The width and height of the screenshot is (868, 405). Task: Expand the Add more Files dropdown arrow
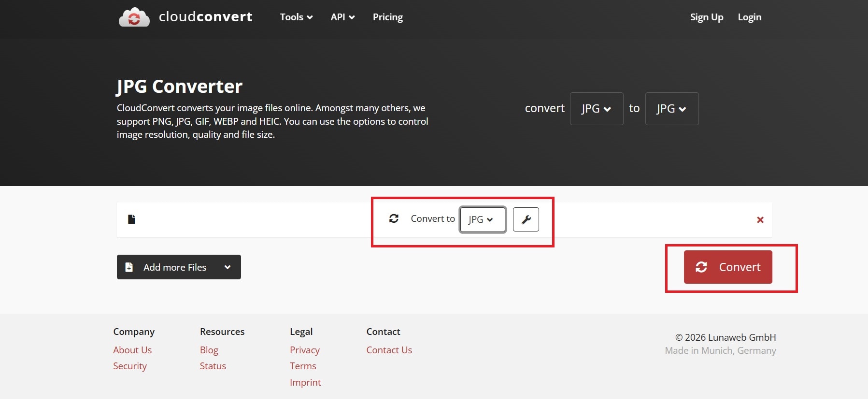click(228, 267)
